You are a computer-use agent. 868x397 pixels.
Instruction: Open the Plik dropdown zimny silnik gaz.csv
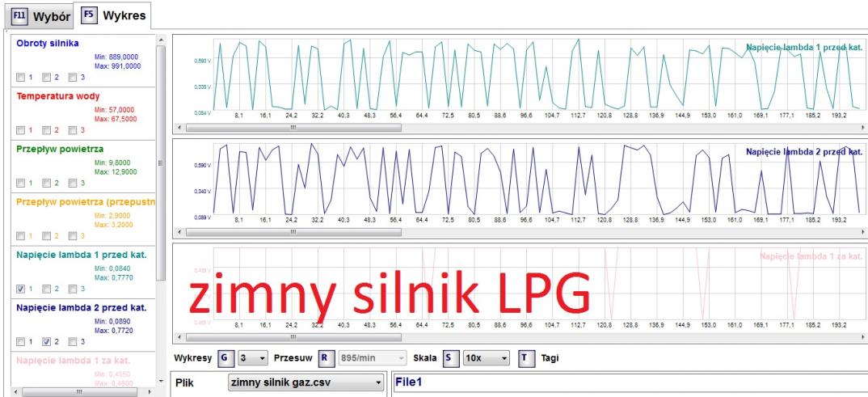(x=306, y=382)
